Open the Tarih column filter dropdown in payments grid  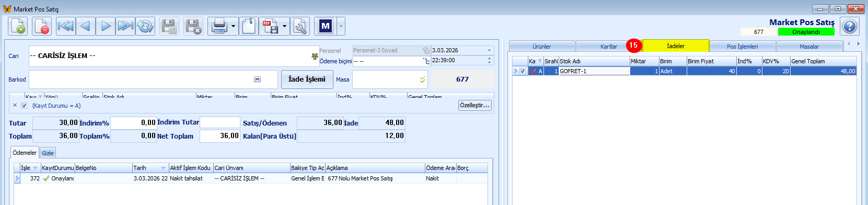164,168
